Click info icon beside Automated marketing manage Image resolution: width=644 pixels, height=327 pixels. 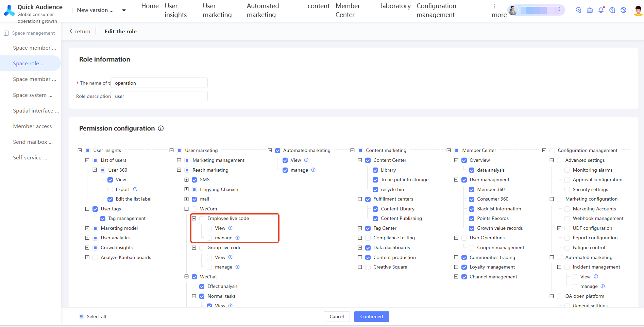(313, 170)
